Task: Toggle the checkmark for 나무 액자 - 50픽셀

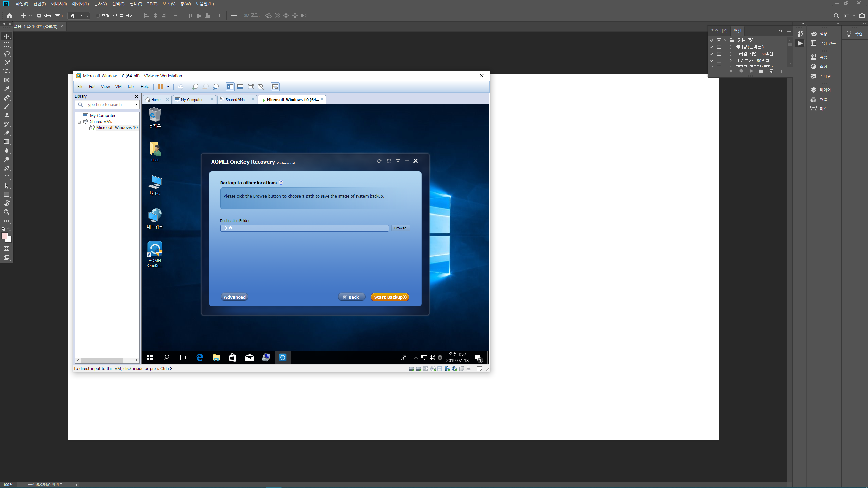Action: 712,61
